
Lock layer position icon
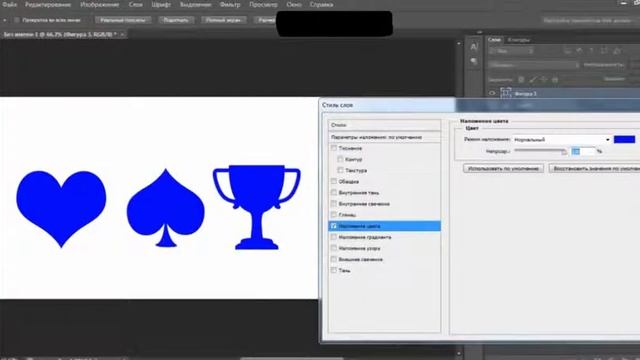pos(544,80)
